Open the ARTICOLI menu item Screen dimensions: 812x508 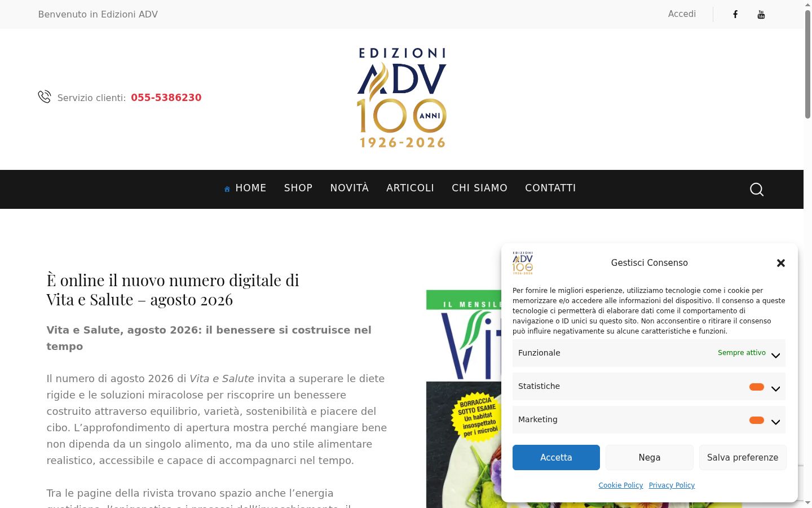[410, 188]
